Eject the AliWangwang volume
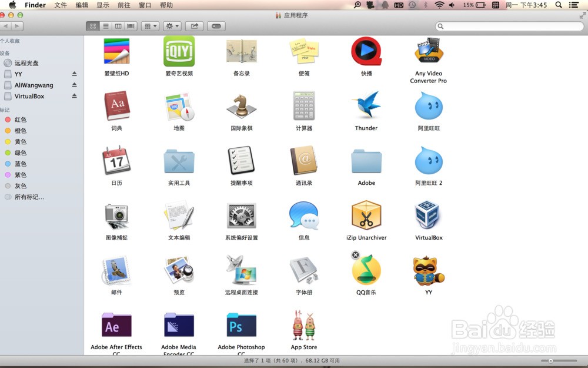The height and width of the screenshot is (368, 588). point(74,85)
